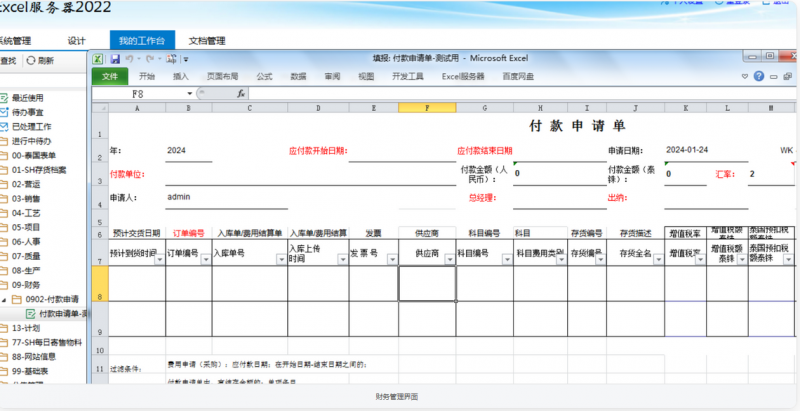Open the 订单编号 filter dropdown
This screenshot has height=411, width=800.
204,258
